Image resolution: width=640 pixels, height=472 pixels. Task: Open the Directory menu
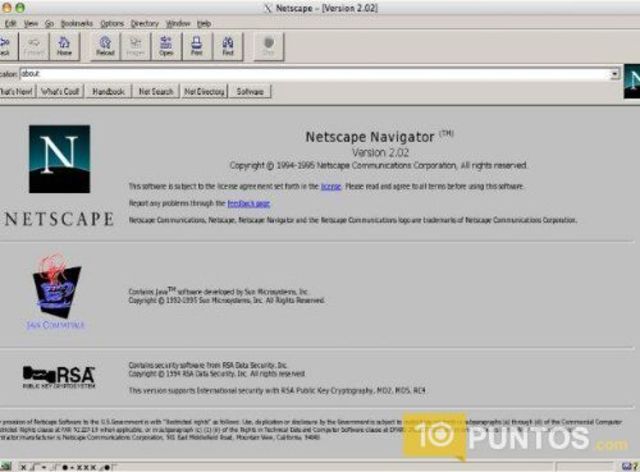click(x=144, y=24)
